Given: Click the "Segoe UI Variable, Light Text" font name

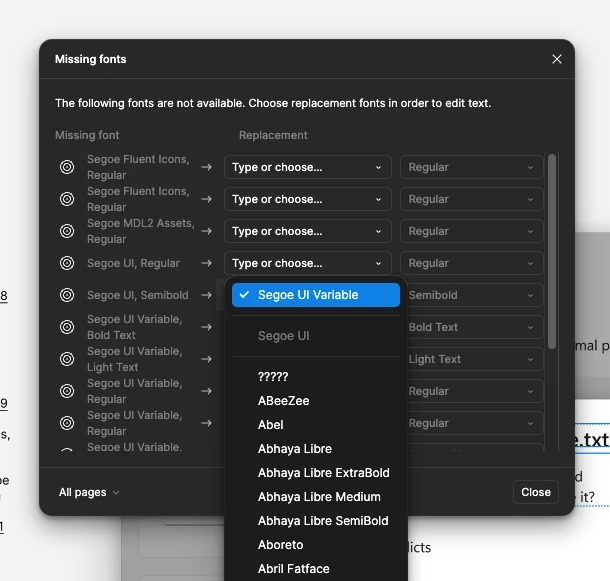Looking at the screenshot, I should (135, 359).
